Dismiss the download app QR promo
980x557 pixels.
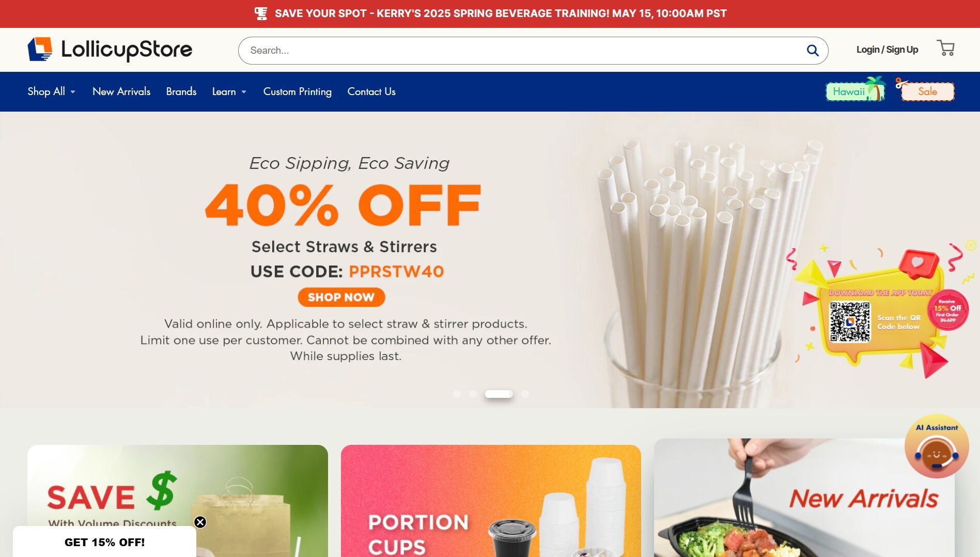(971, 245)
